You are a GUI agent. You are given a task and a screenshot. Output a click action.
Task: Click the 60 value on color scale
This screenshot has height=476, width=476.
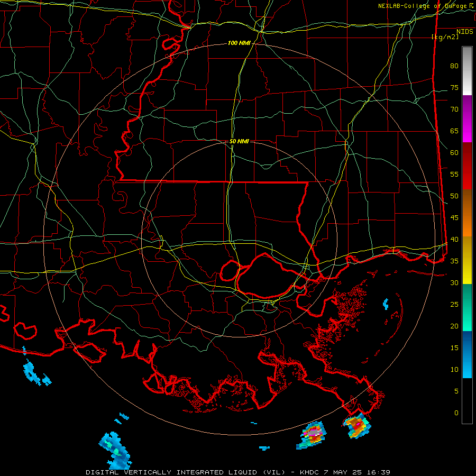(454, 153)
